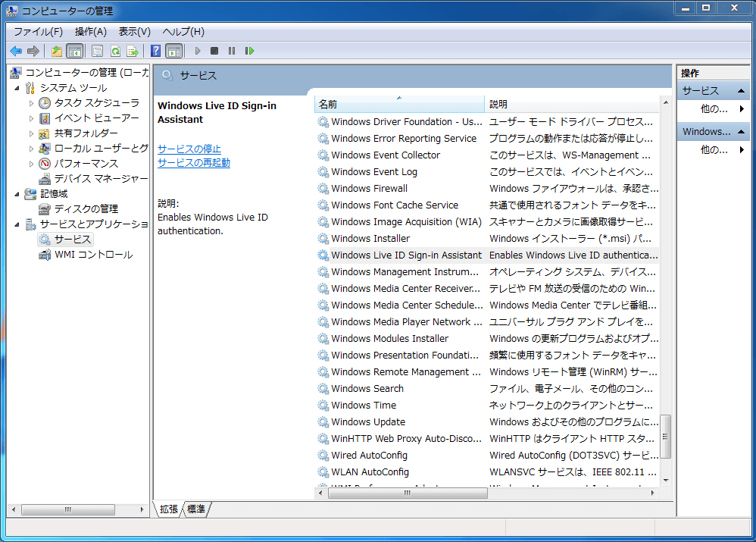Viewport: 756px width, 542px height.
Task: Click the services list scroll-up arrow
Action: 665,102
